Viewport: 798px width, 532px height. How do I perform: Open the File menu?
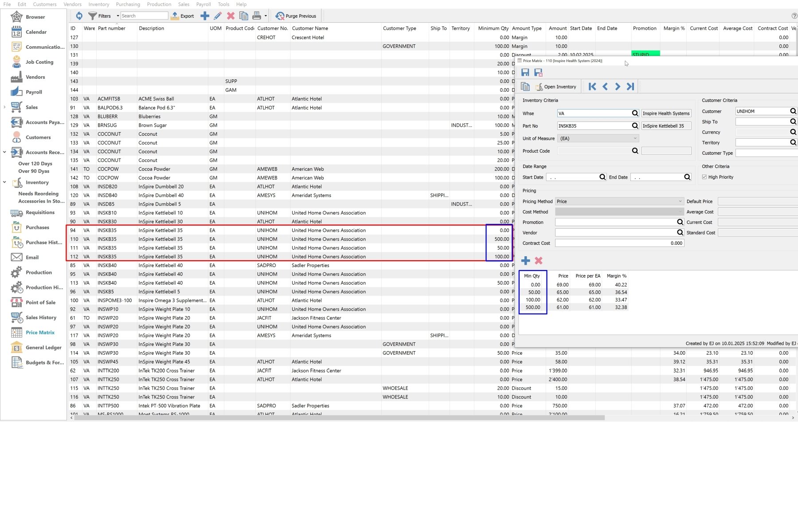tap(7, 4)
